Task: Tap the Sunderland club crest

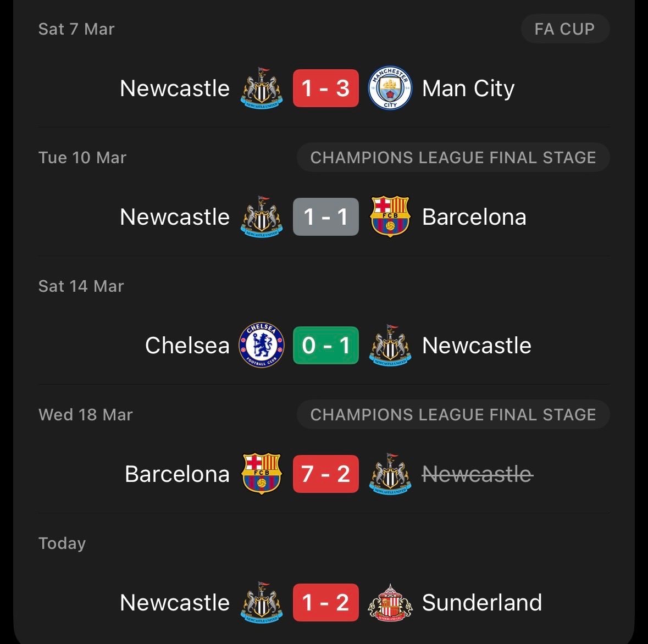Action: coord(390,602)
